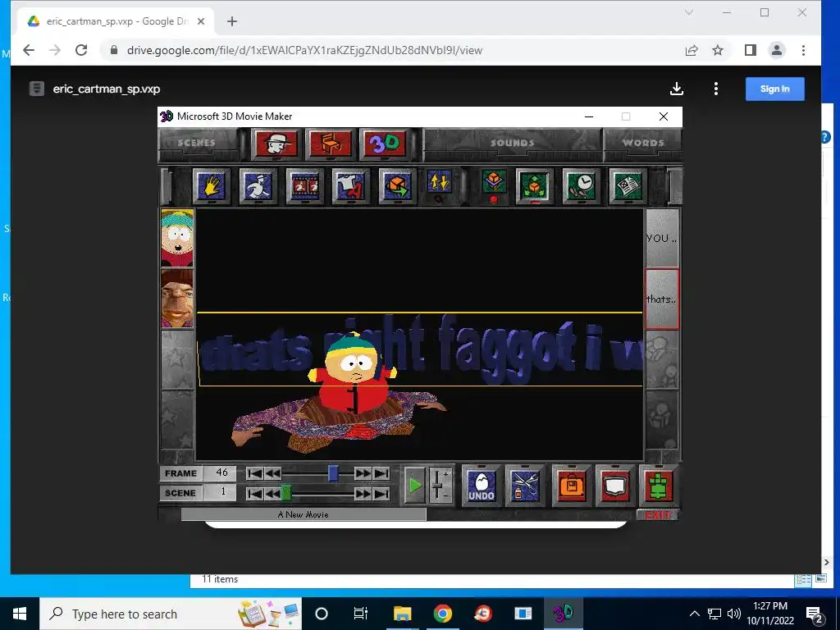Viewport: 840px width, 630px height.
Task: Open the SCENES tab
Action: [197, 143]
